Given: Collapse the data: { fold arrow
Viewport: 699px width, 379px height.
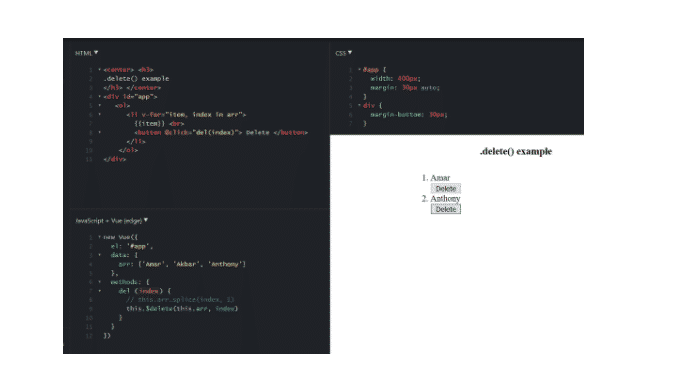Looking at the screenshot, I should [x=99, y=255].
